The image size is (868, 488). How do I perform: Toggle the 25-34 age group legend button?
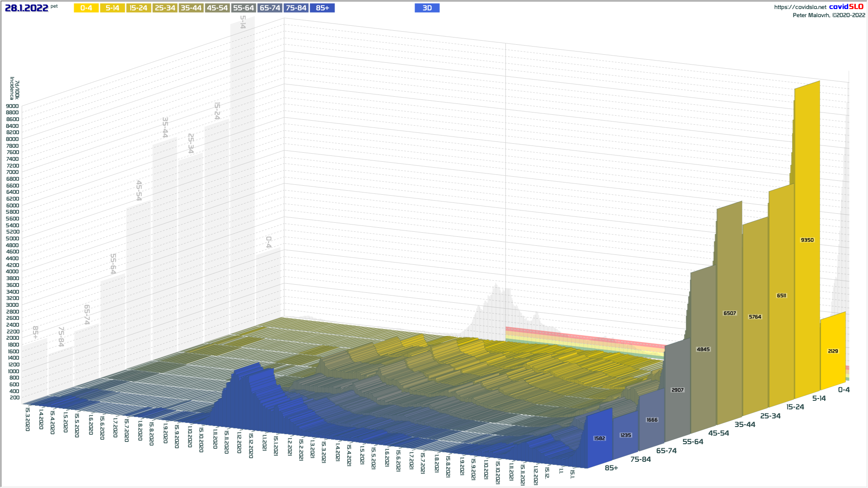coord(165,8)
